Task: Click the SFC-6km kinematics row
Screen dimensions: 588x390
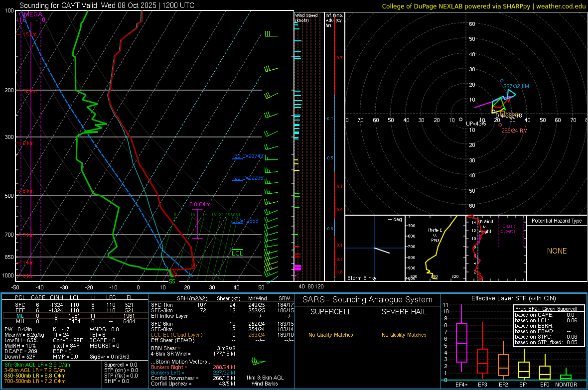Action: (222, 324)
